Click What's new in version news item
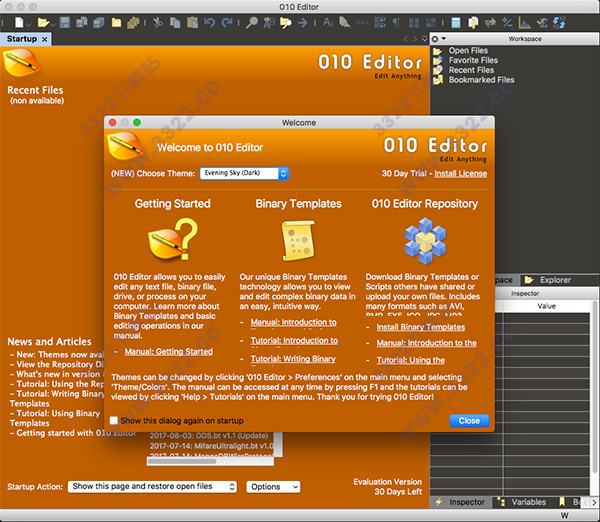The width and height of the screenshot is (600, 522). click(x=58, y=374)
